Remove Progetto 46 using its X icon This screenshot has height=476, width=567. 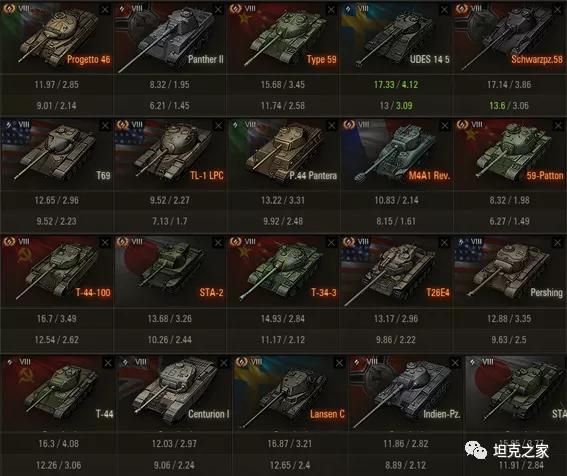[x=105, y=10]
